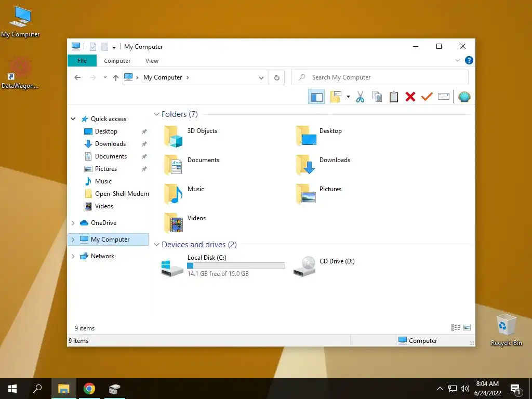Open Quick Access Toolbar customize dropdown

tap(114, 47)
